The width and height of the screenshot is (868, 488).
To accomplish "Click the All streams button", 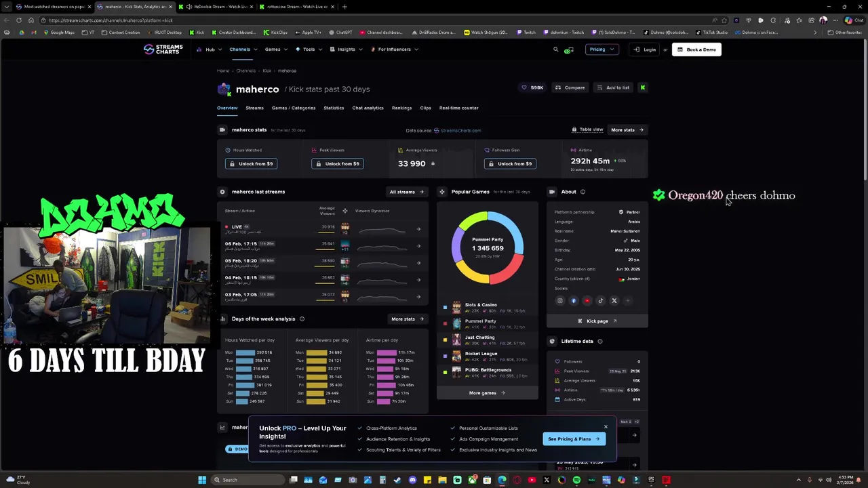I will [406, 192].
